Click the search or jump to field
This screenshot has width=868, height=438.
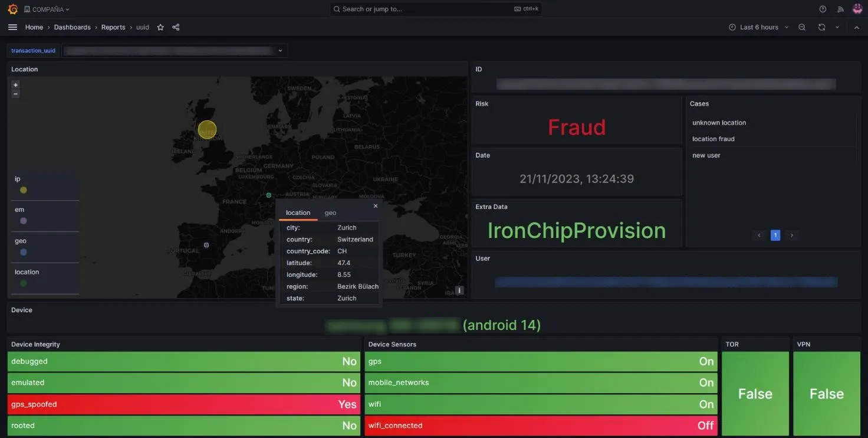click(x=436, y=9)
